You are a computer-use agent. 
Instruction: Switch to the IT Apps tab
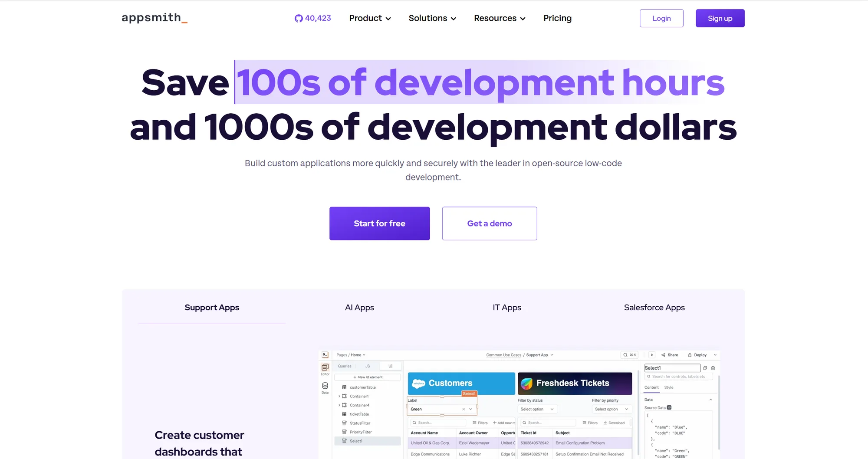click(x=507, y=308)
